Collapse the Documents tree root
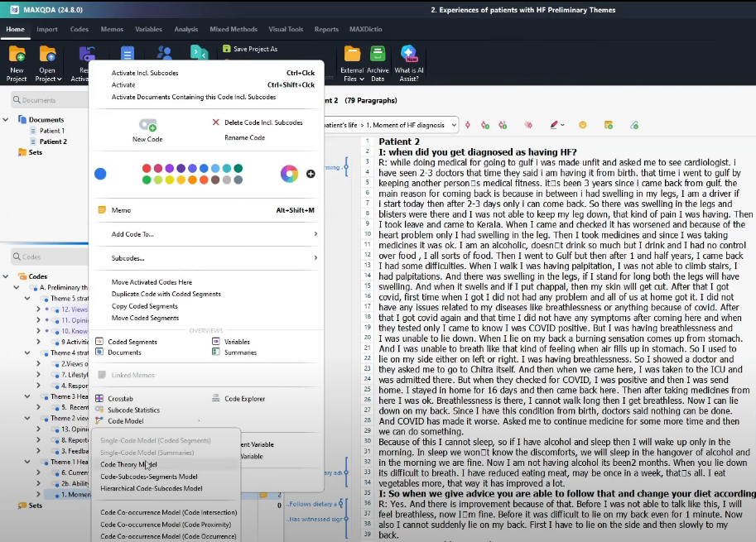756x542 pixels. click(6, 119)
